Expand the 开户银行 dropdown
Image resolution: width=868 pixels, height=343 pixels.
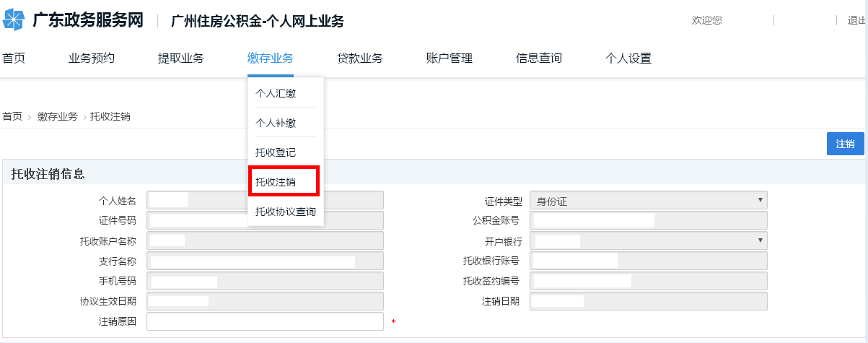pyautogui.click(x=648, y=241)
